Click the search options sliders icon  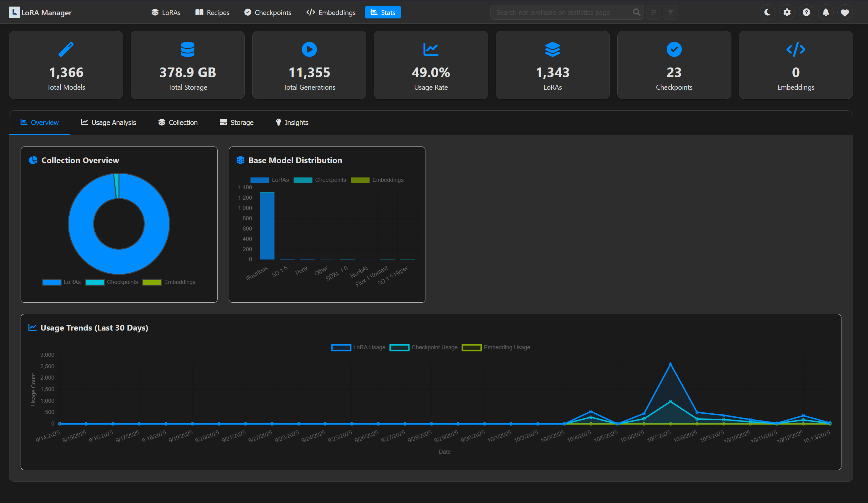(x=653, y=12)
